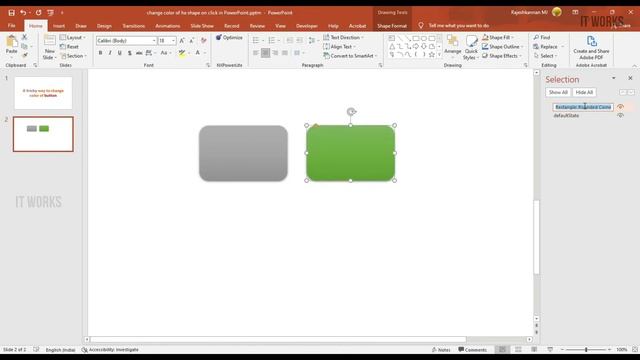The width and height of the screenshot is (640, 360).
Task: Click Find in Editing group
Action: [542, 37]
